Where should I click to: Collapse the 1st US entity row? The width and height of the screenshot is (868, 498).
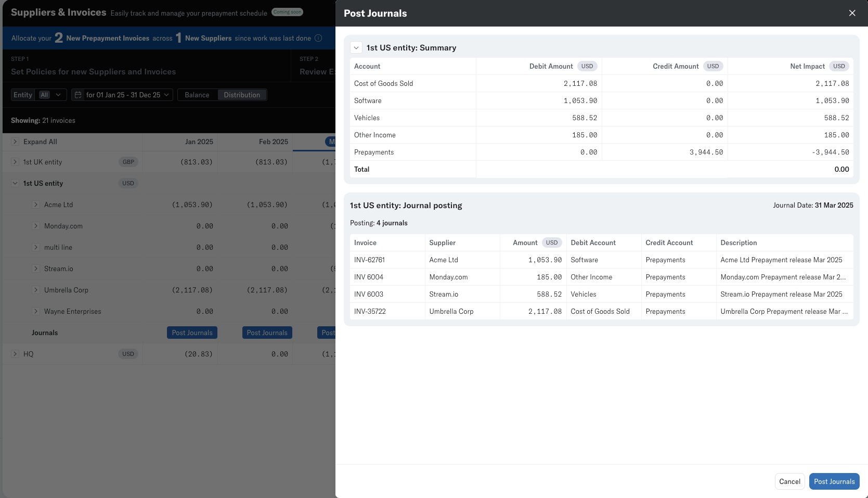(15, 183)
